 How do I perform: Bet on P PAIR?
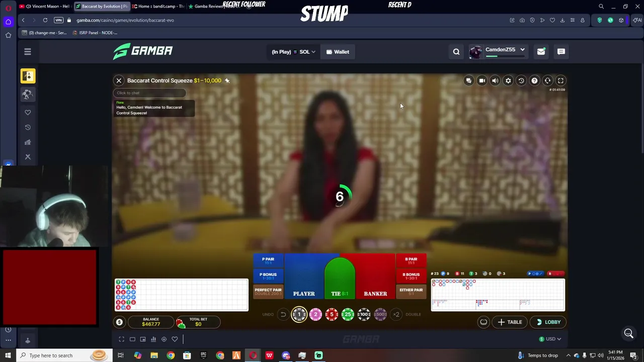[x=268, y=260]
